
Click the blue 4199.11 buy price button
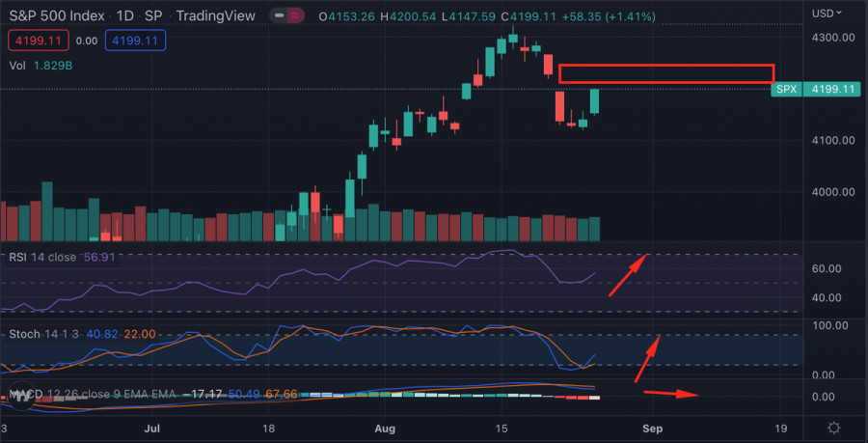click(x=135, y=41)
